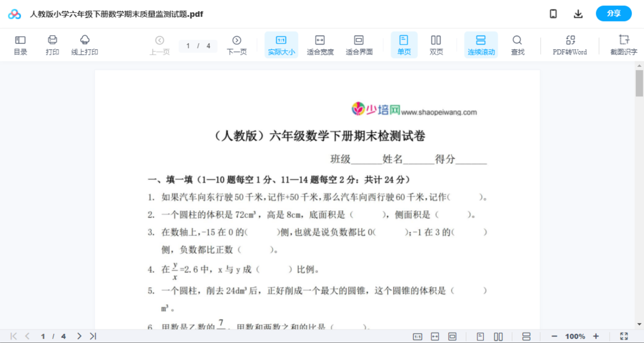Click the right scrollbar down arrow
Viewport: 644px width, 343px height.
pyautogui.click(x=639, y=324)
